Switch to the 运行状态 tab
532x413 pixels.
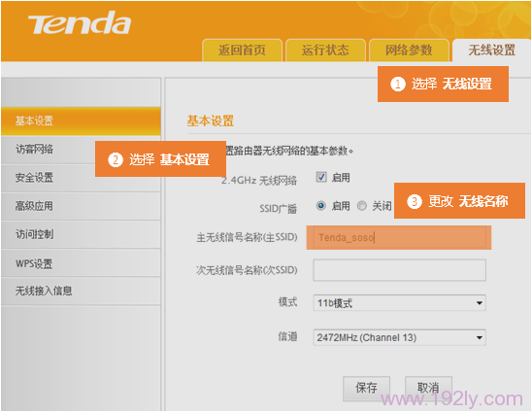pyautogui.click(x=325, y=51)
